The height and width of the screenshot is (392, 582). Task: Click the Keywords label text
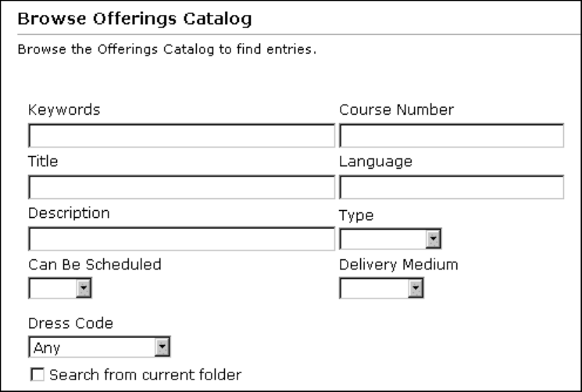coord(64,109)
